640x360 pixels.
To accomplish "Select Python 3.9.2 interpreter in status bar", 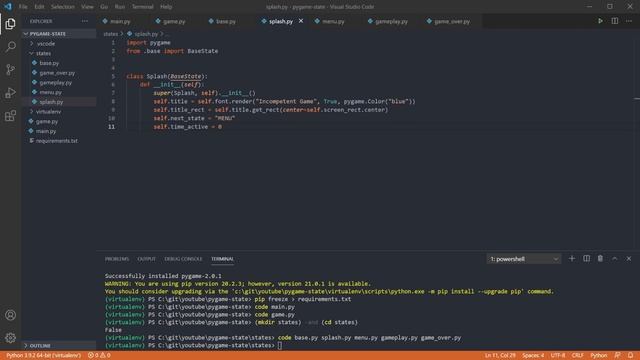I will (x=43, y=356).
